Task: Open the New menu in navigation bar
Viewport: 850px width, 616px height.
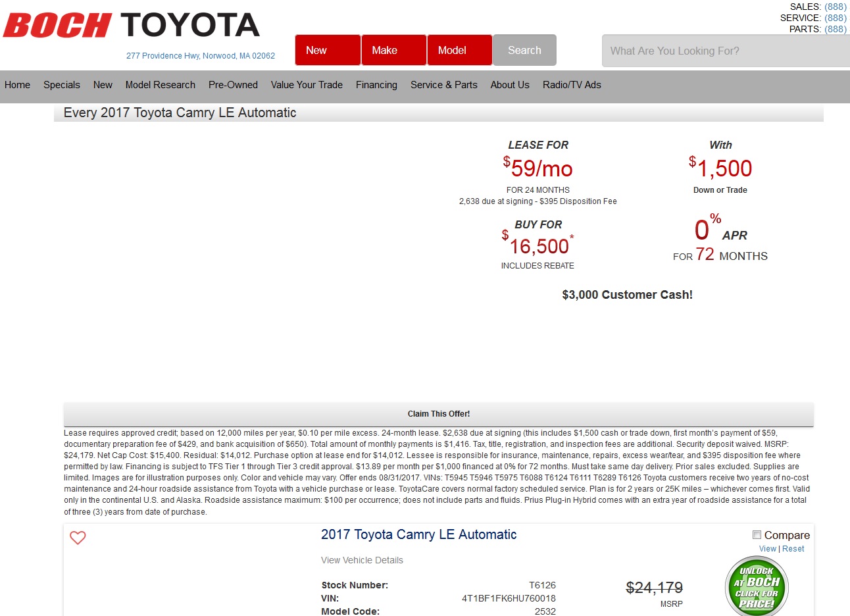Action: [x=103, y=85]
